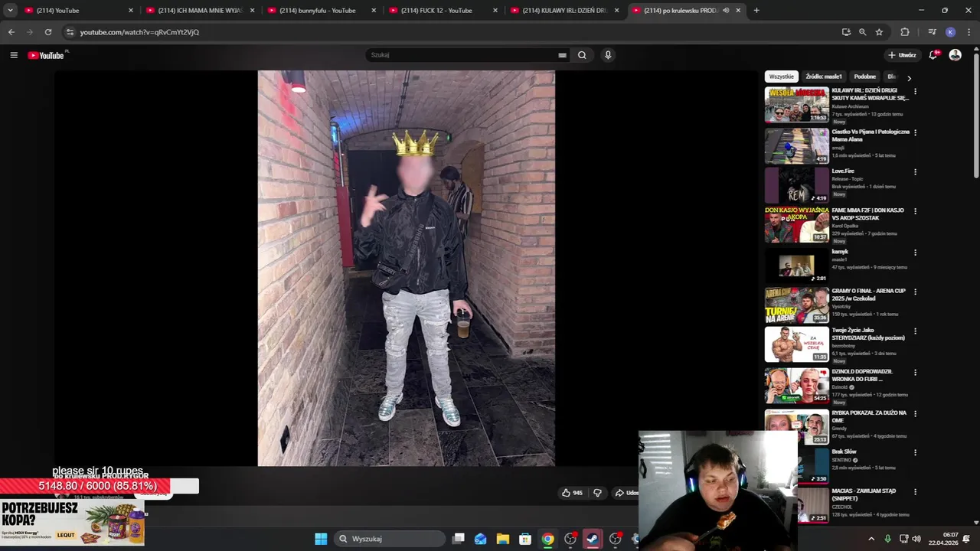This screenshot has width=980, height=551.
Task: Click the Windows taskbar Wyszukaj search box
Action: tap(389, 539)
